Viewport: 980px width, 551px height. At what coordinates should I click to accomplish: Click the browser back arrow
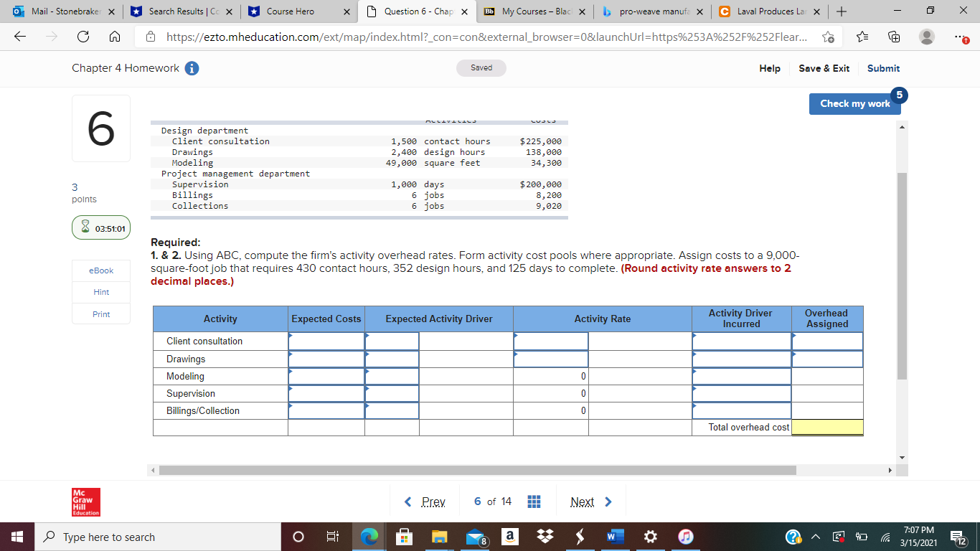(20, 38)
